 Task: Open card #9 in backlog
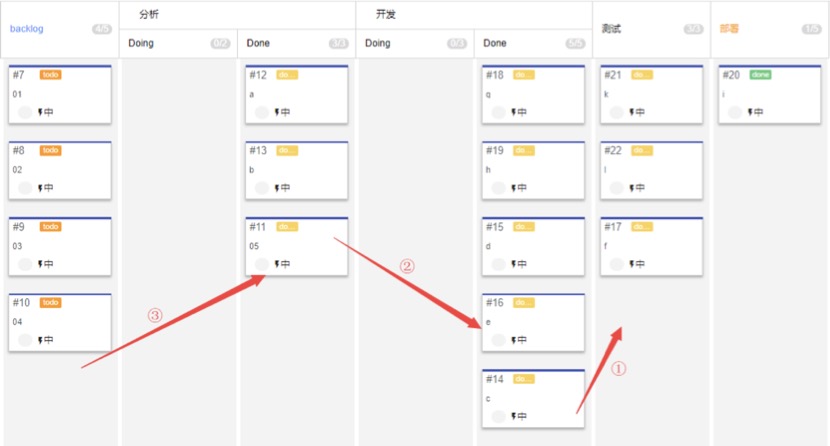(x=60, y=247)
